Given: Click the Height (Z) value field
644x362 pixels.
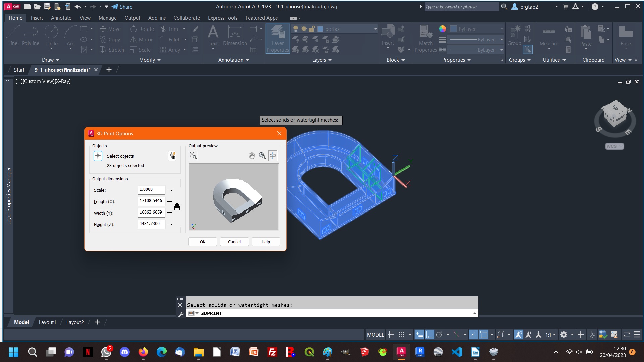Looking at the screenshot, I should click(151, 224).
